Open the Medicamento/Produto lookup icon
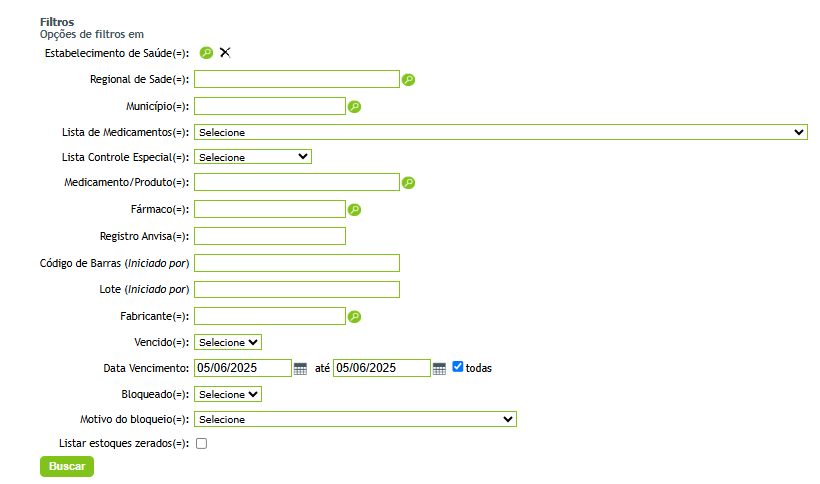Screen dimensions: 820x484 [x=408, y=183]
